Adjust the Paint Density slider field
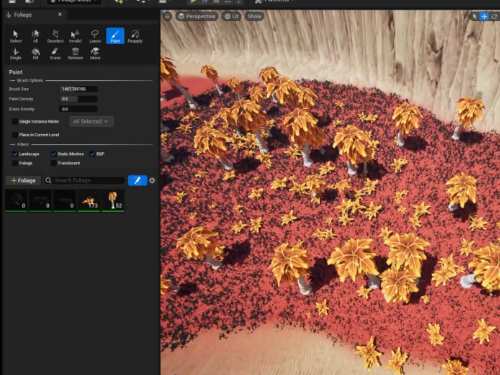Viewport: 500px width, 375px height. click(x=78, y=99)
